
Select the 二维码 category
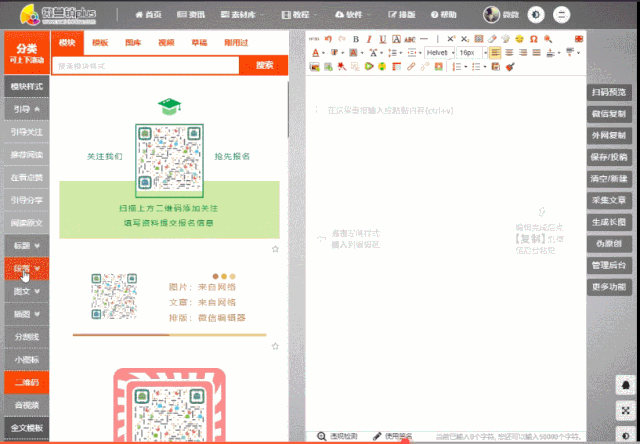27,383
